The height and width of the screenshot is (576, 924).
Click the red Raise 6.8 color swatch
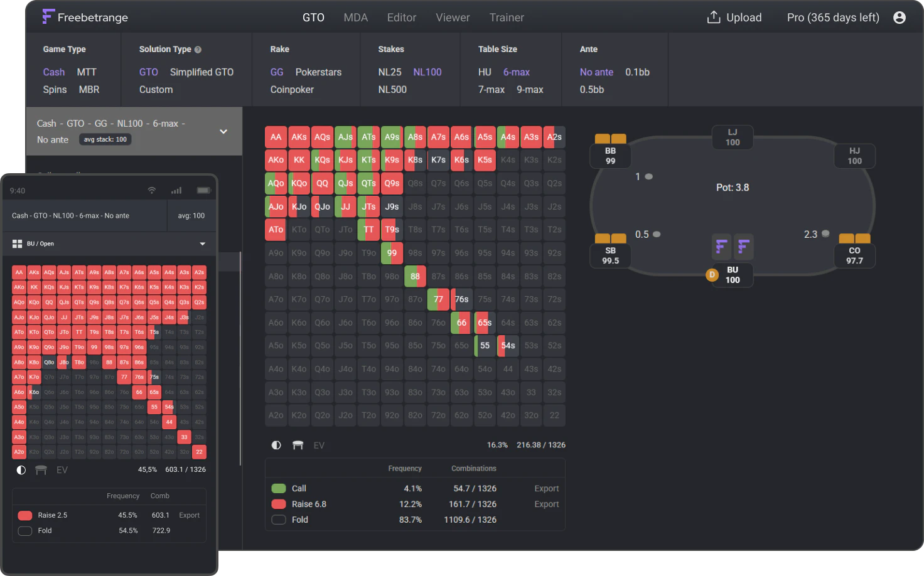pos(279,504)
